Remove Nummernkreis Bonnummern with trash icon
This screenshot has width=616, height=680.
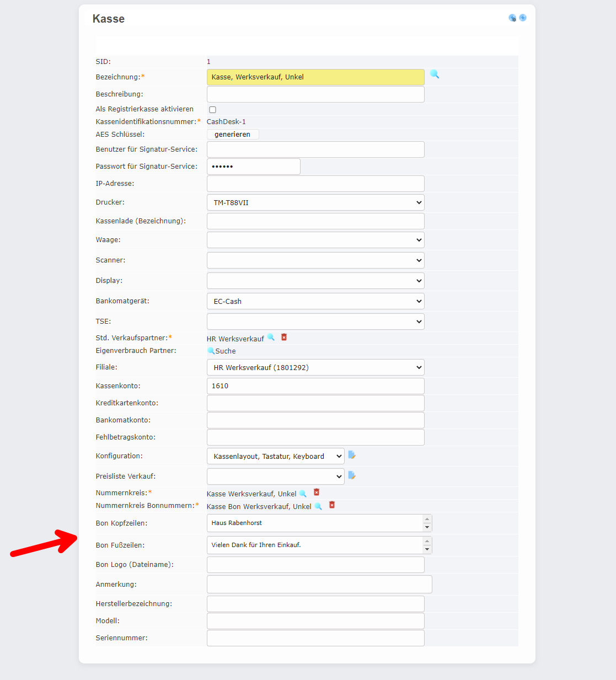(x=332, y=505)
